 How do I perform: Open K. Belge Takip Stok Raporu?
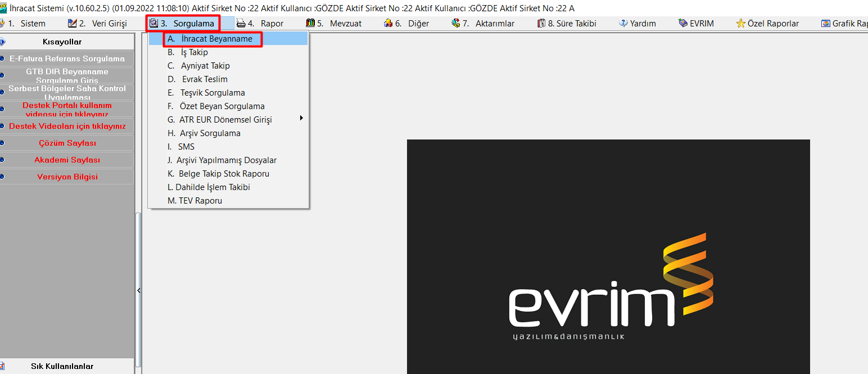pos(228,174)
